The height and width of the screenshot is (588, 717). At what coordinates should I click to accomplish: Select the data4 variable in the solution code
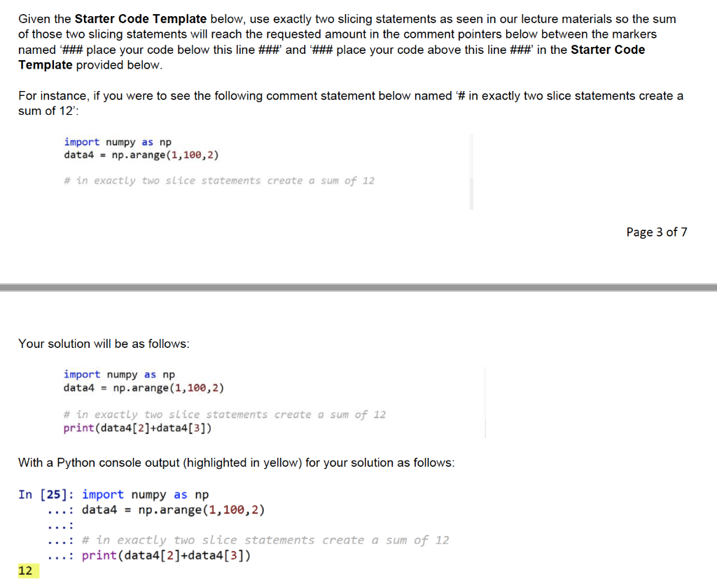(x=78, y=388)
